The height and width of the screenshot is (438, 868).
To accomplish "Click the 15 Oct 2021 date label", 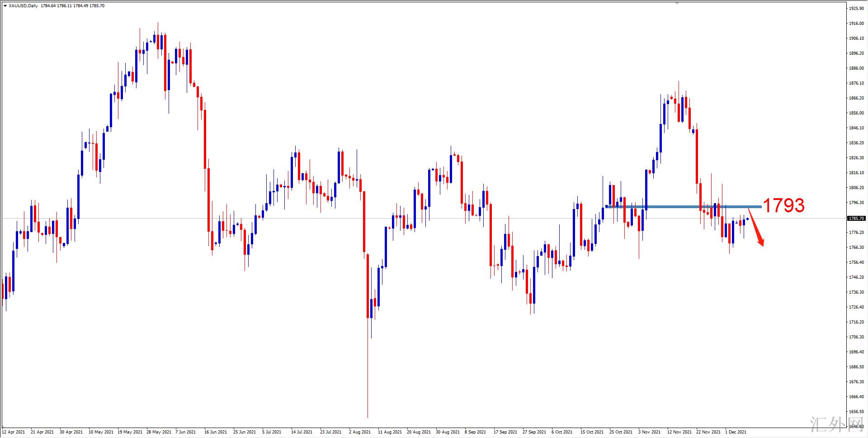I will [x=592, y=432].
